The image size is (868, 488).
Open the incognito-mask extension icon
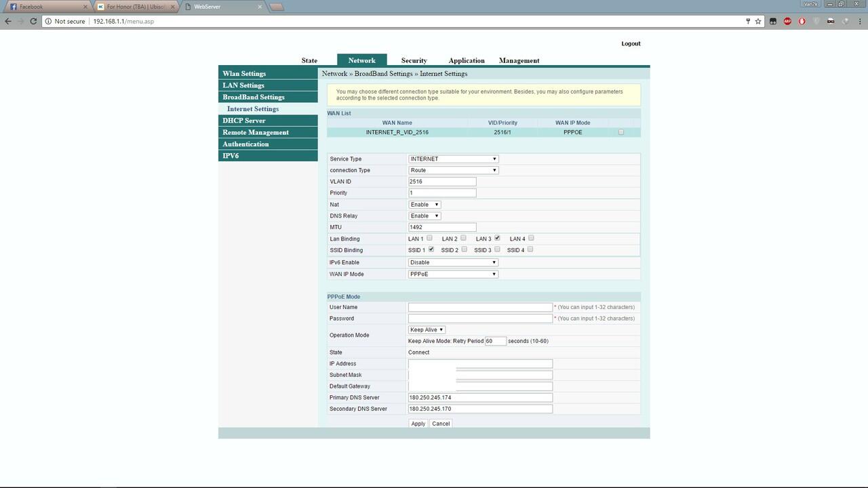click(830, 21)
